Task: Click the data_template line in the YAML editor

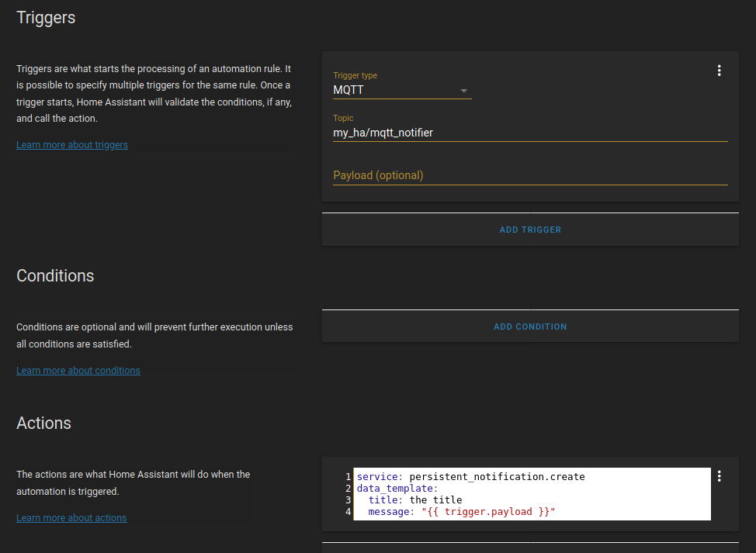Action: [x=397, y=489]
